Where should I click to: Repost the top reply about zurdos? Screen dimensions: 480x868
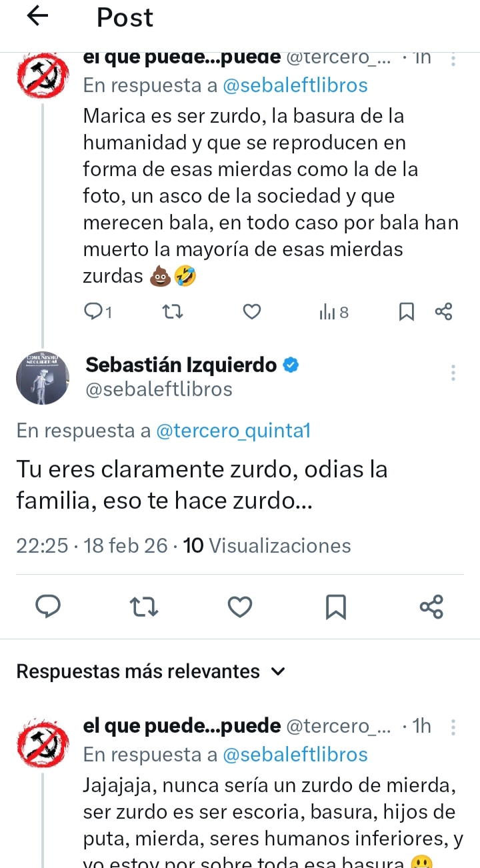173,311
